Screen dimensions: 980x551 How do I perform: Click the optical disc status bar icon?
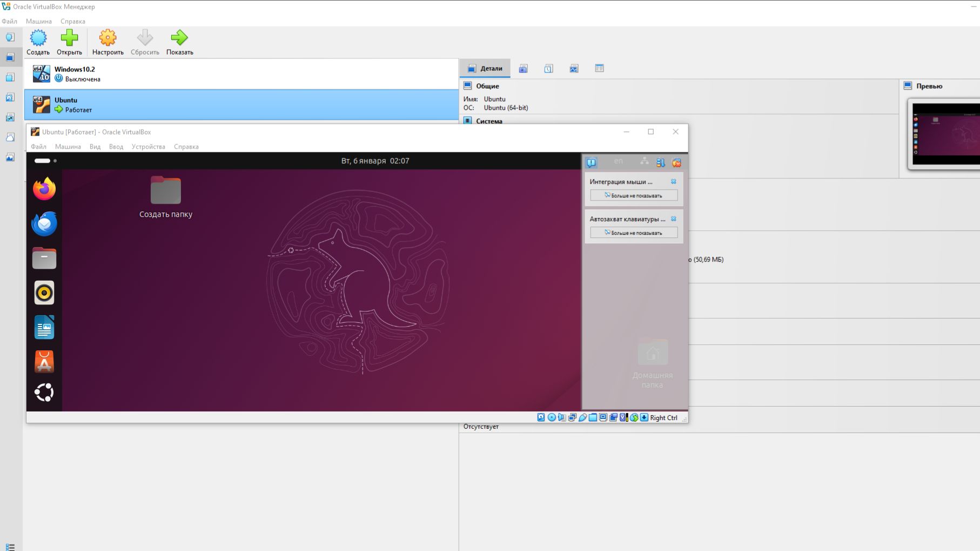[x=552, y=417]
